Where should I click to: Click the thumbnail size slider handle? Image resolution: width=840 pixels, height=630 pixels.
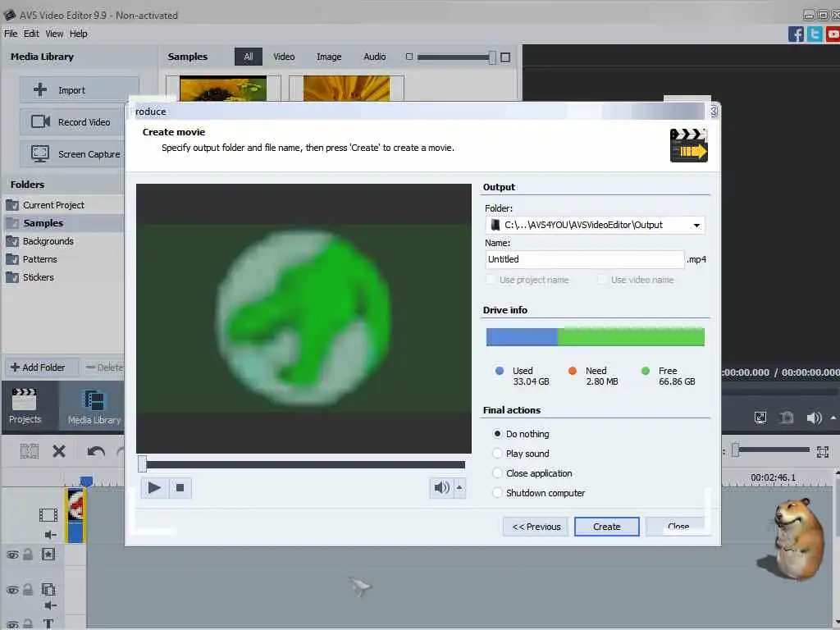coord(492,57)
